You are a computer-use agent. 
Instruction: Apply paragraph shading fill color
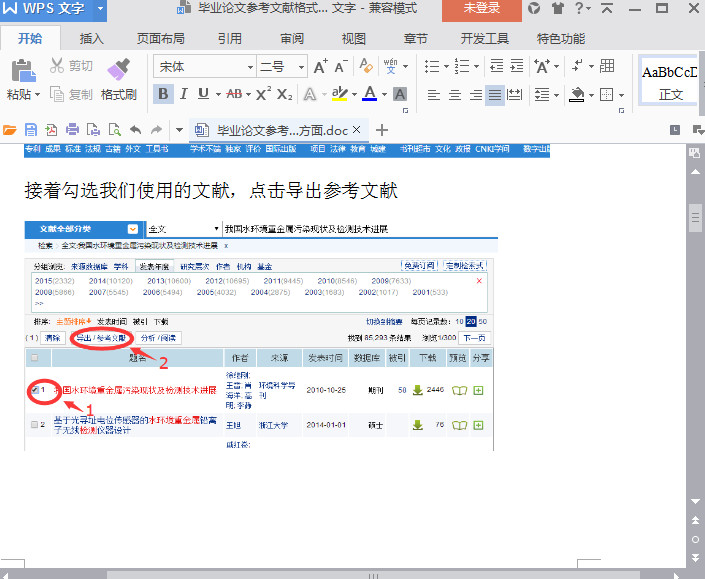coord(577,94)
